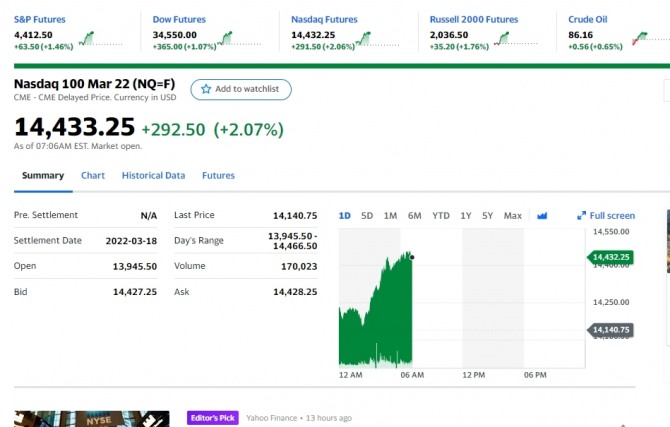Open the Historical Data tab
Image resolution: width=670 pixels, height=427 pixels.
[153, 175]
